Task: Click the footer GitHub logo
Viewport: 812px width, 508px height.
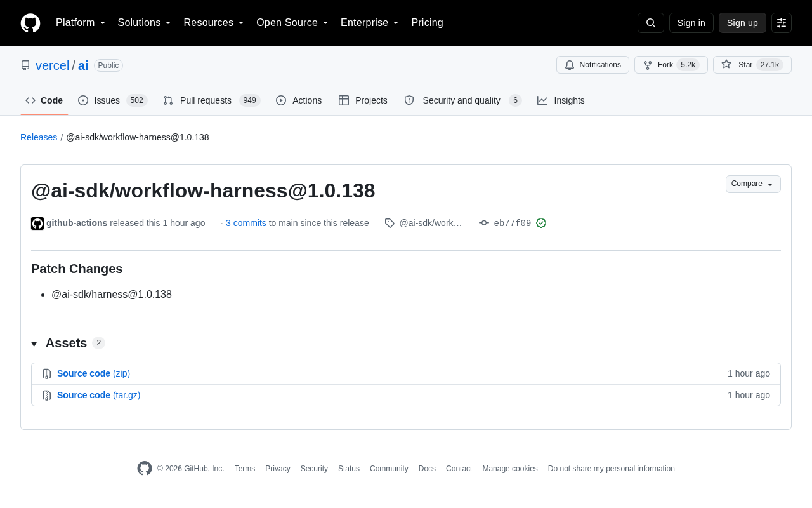Action: [145, 469]
